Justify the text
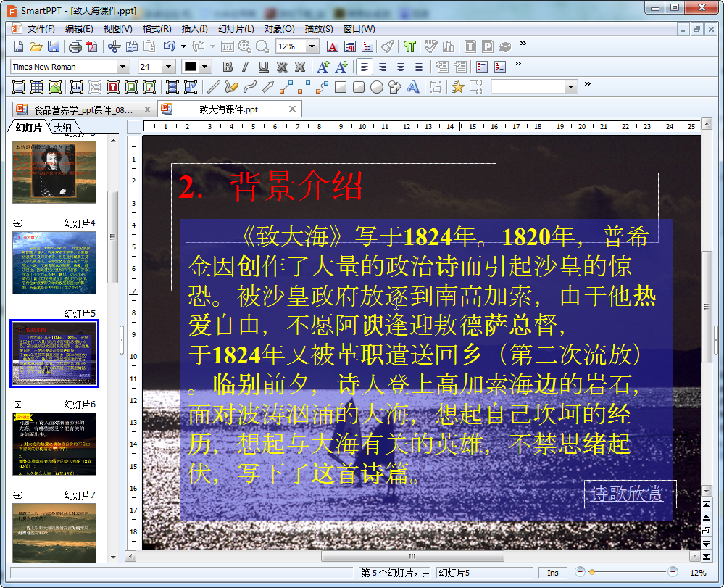Screen dimensions: 724x588 (419, 67)
